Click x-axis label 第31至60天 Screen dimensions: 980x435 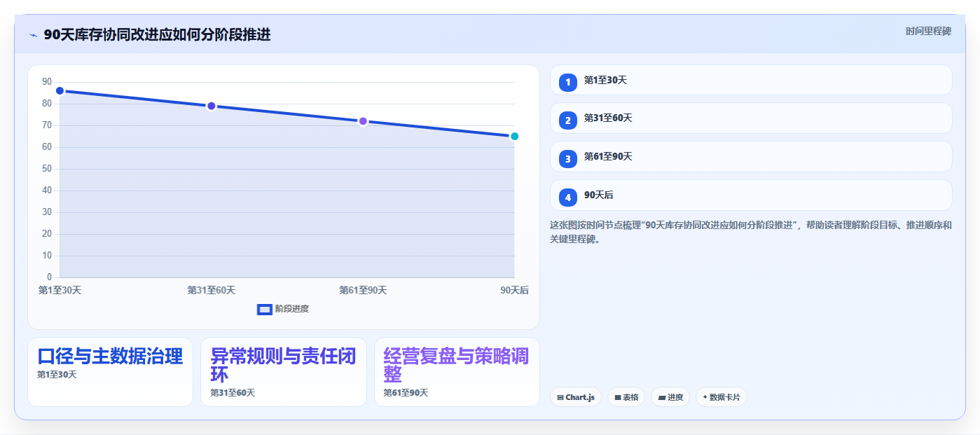tap(211, 290)
